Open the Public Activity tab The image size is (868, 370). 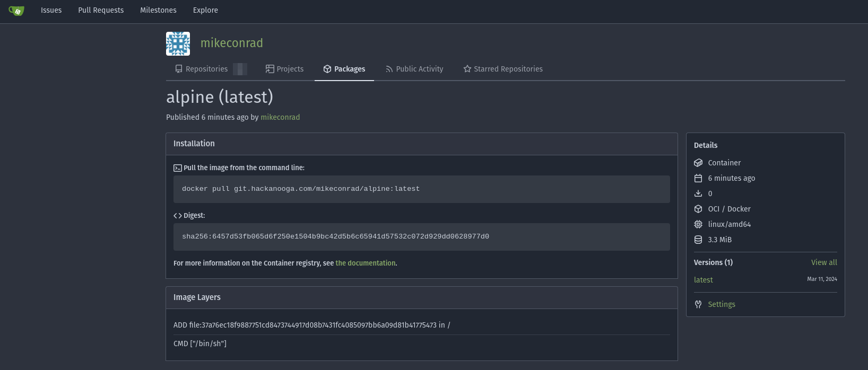(x=414, y=69)
